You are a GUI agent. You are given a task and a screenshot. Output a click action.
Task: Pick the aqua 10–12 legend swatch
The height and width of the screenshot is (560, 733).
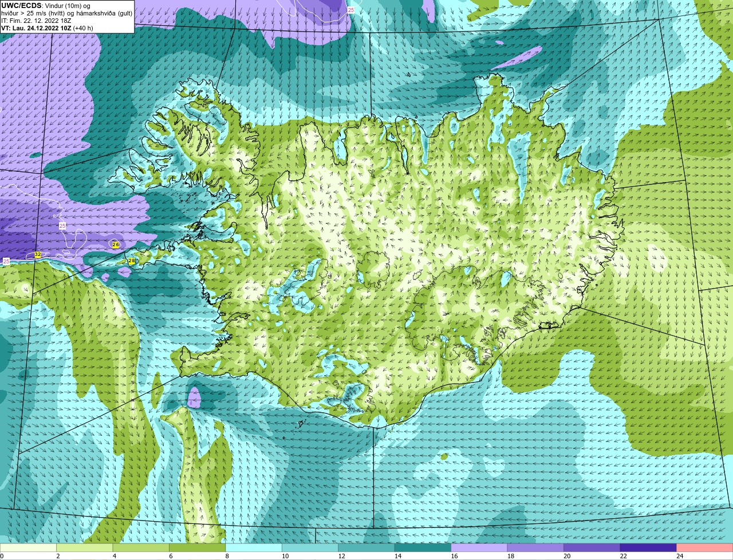click(x=310, y=548)
